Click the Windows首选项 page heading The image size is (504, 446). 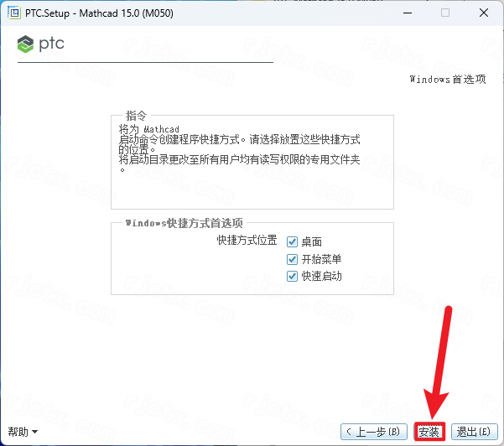[448, 80]
